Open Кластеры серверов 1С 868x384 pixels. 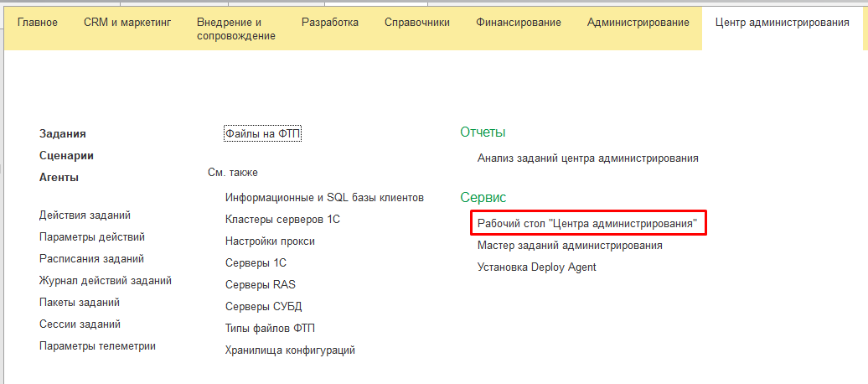pyautogui.click(x=282, y=220)
